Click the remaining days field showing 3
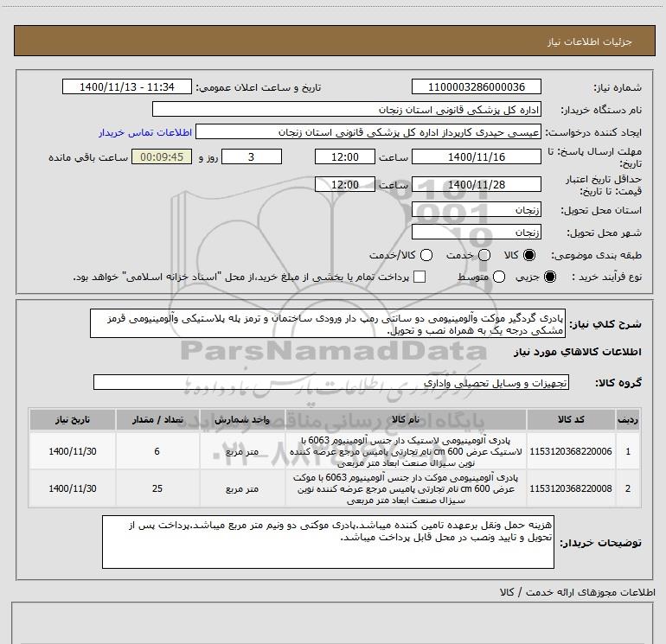Screen dimensions: 666x644 (252, 156)
